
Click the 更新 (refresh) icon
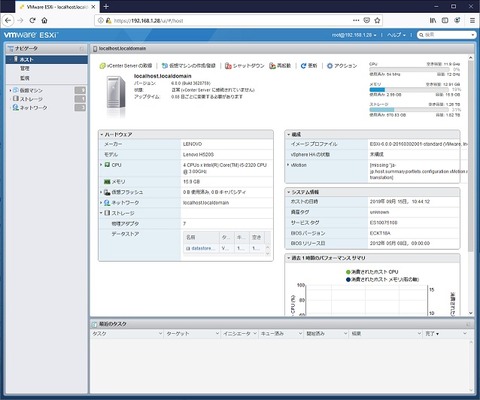point(303,66)
